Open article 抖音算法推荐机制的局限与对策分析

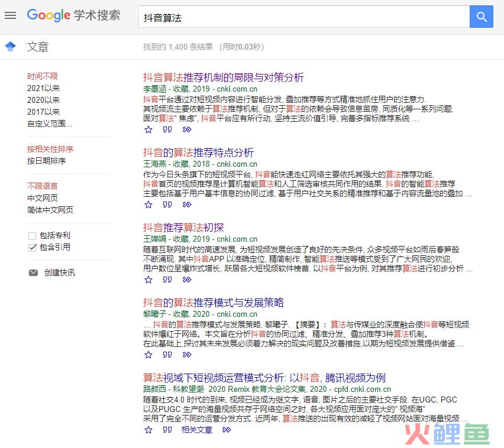224,77
